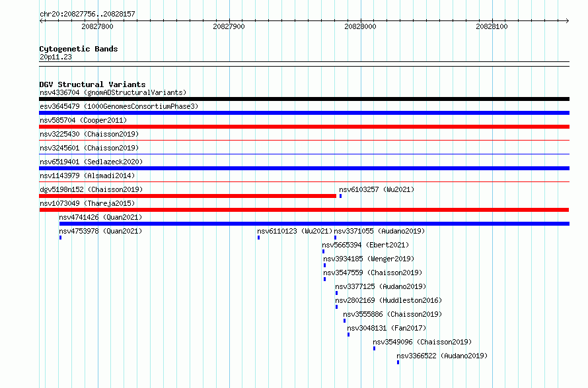Select the black nsv4336704 variant bar
Screen dimensions: 588x388
(304, 99)
